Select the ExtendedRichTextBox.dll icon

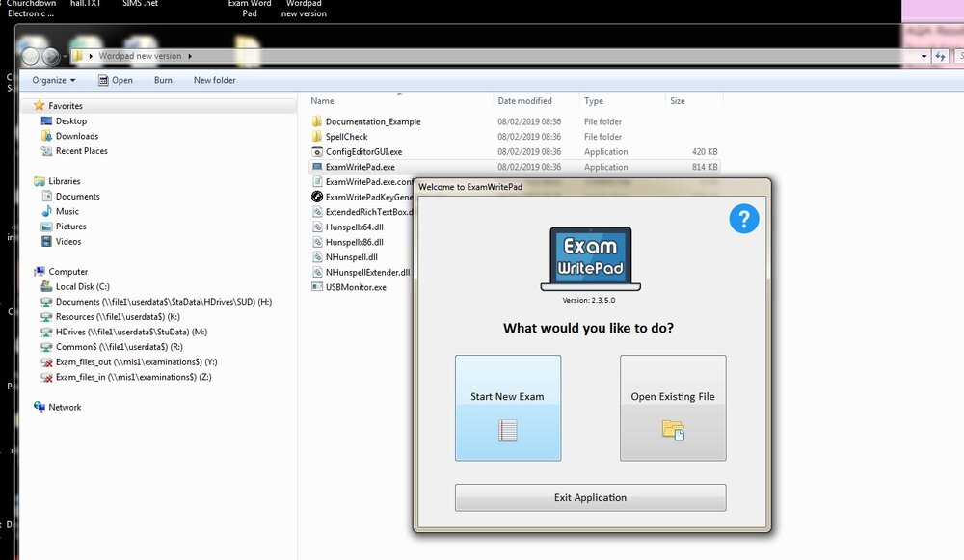(316, 211)
